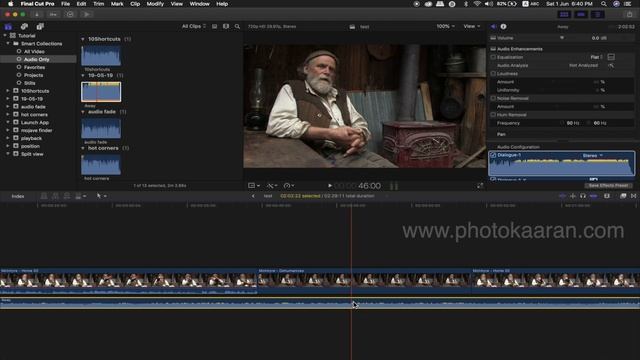
Task: Toggle viewer full screen icon
Action: click(480, 186)
